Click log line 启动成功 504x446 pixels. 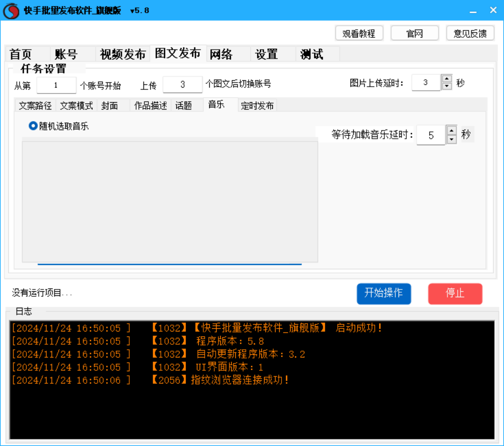[197, 328]
